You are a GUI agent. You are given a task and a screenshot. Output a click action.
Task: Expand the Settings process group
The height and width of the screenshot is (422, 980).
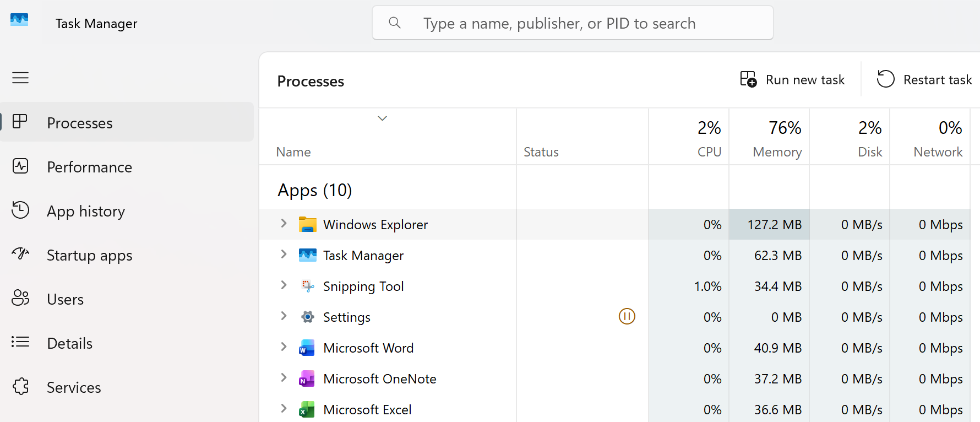[284, 316]
